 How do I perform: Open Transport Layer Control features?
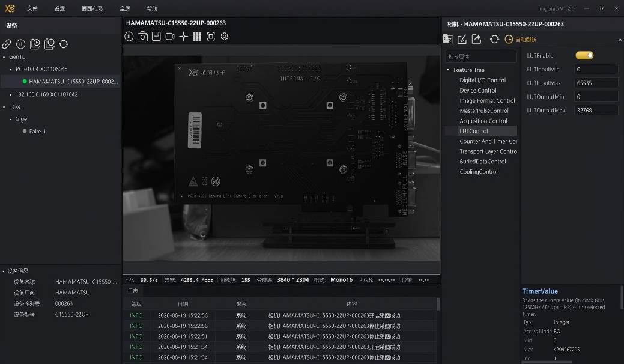coord(488,151)
